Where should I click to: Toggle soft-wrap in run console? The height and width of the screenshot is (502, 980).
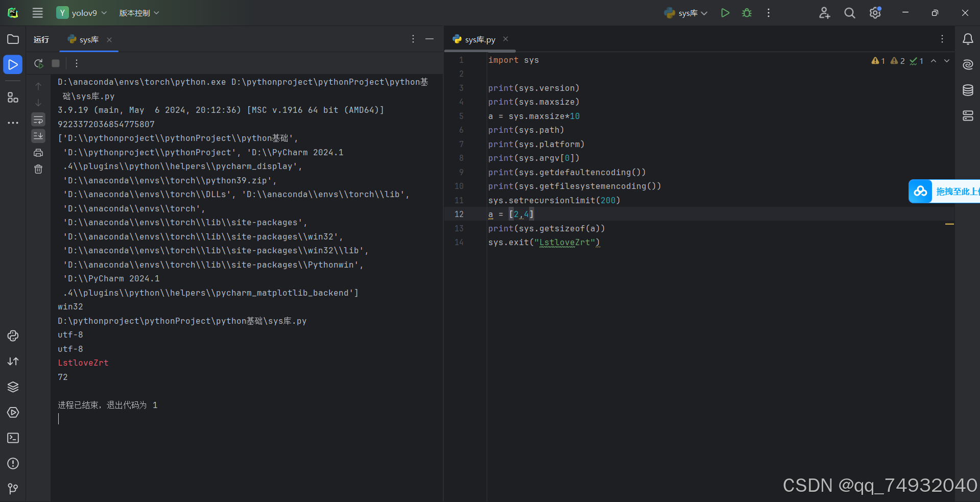(x=38, y=119)
